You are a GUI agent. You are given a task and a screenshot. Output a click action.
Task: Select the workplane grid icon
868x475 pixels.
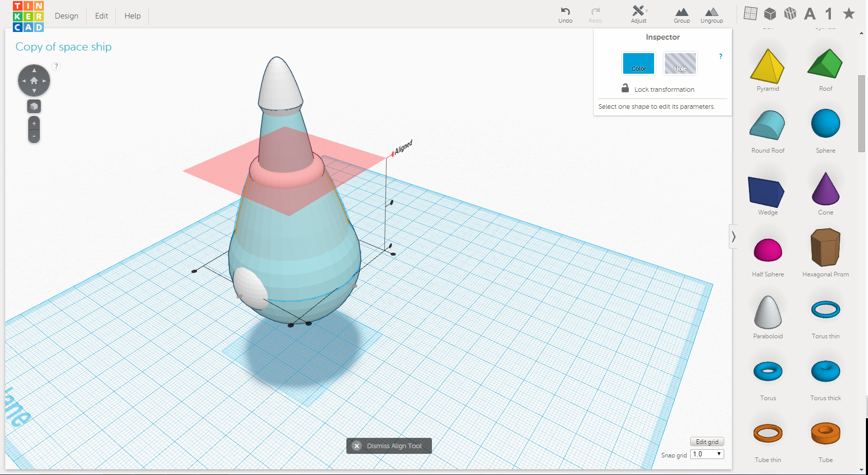pyautogui.click(x=750, y=13)
